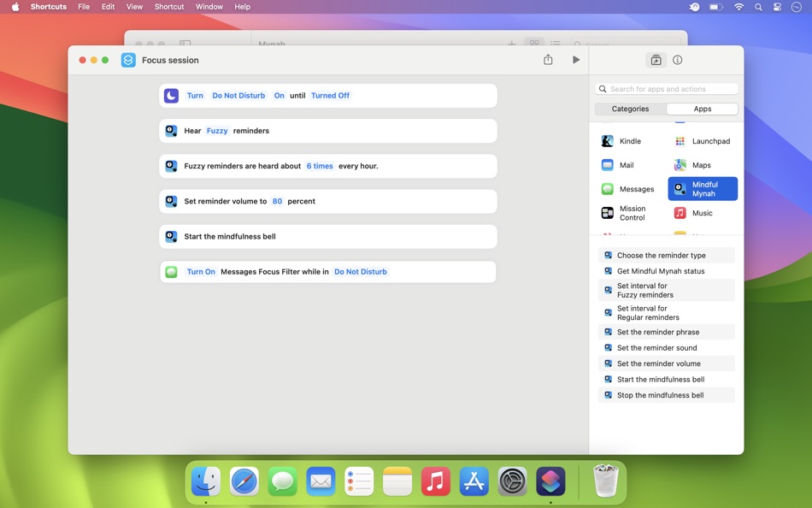
Task: Add 'Start the mindfulness bell' action from list
Action: pos(667,380)
